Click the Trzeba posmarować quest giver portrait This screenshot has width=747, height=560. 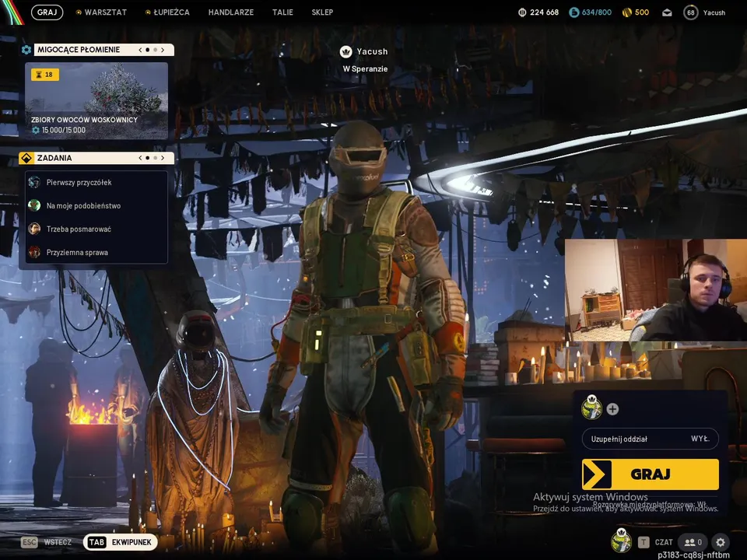coord(34,229)
